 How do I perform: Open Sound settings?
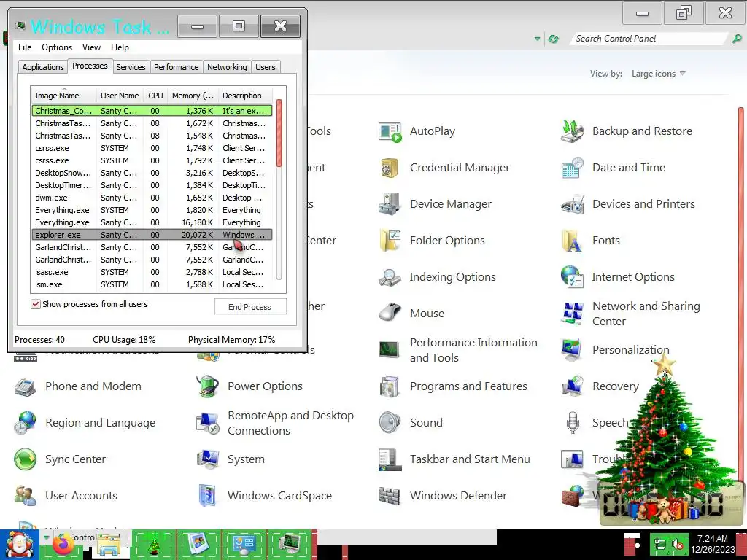410,423
